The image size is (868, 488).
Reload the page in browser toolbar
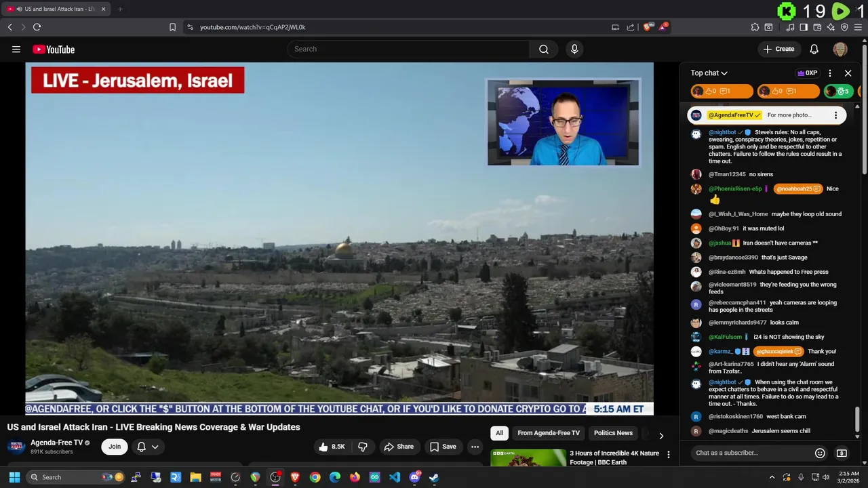[x=37, y=27]
